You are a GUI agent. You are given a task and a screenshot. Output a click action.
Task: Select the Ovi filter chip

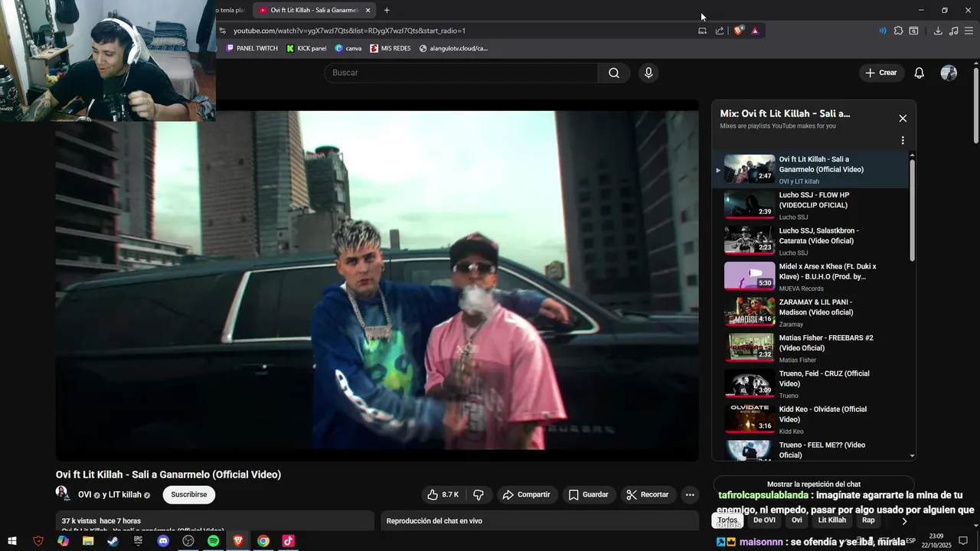tap(797, 520)
